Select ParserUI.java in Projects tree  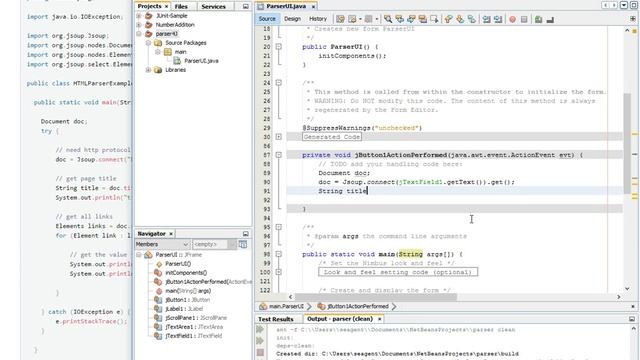click(x=201, y=61)
